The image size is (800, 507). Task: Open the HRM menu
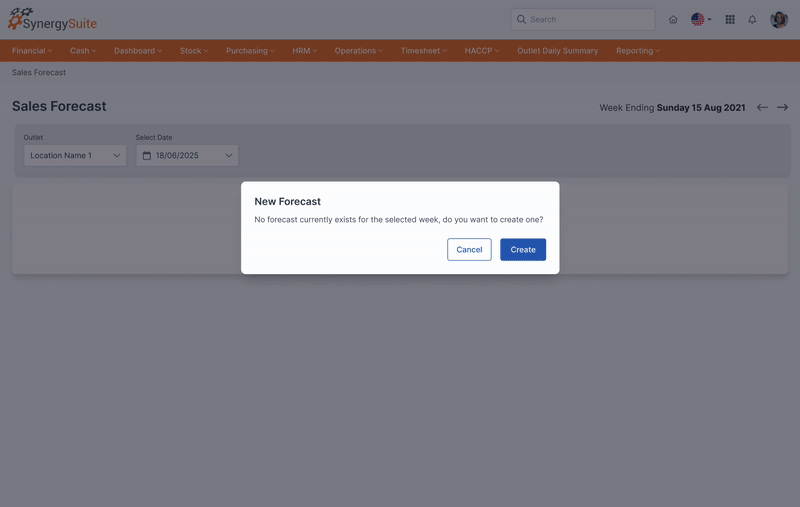305,50
